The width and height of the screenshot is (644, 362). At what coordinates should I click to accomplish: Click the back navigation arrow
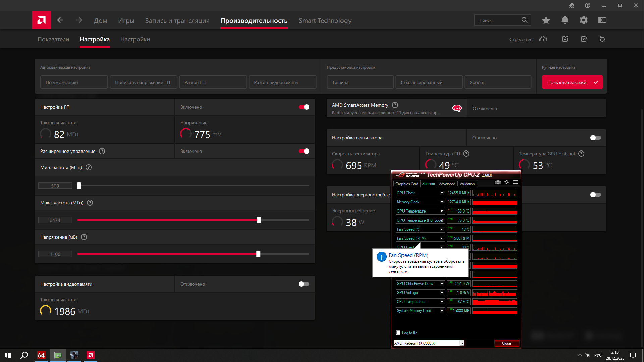tap(60, 20)
